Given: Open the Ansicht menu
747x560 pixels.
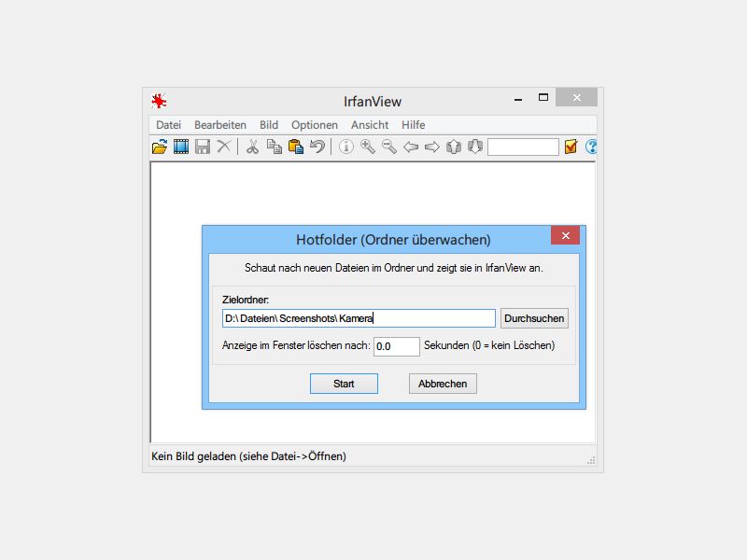Looking at the screenshot, I should point(370,125).
